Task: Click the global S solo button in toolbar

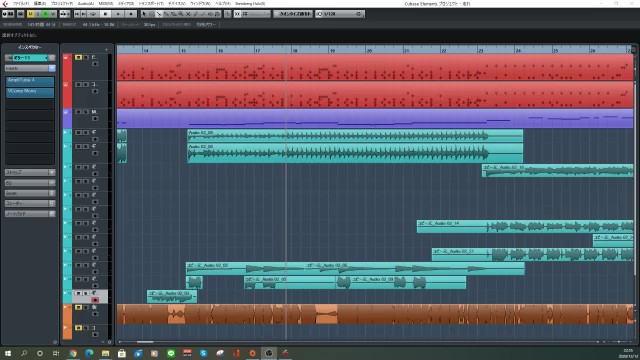Action: 38,14
